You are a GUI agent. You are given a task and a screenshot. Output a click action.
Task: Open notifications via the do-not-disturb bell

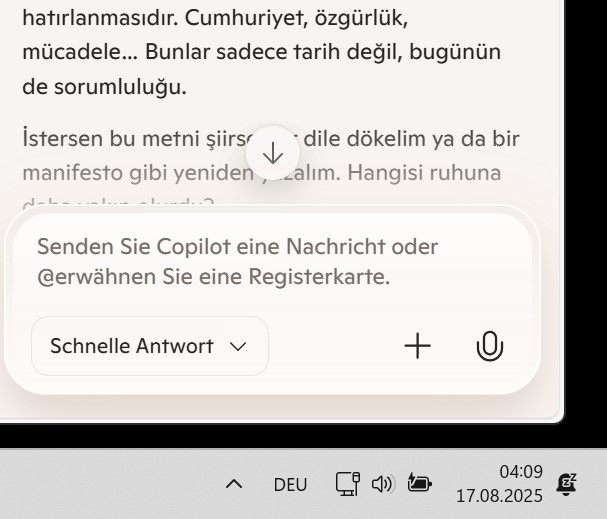tap(566, 484)
